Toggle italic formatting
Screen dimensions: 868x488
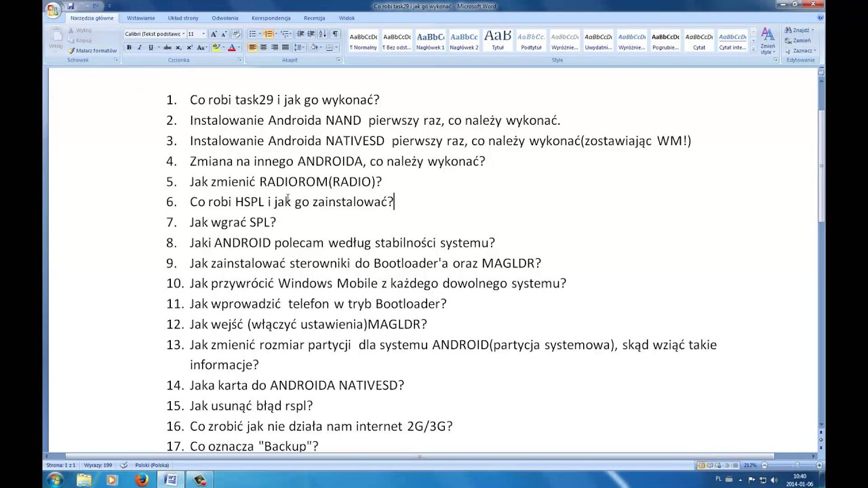(x=140, y=47)
